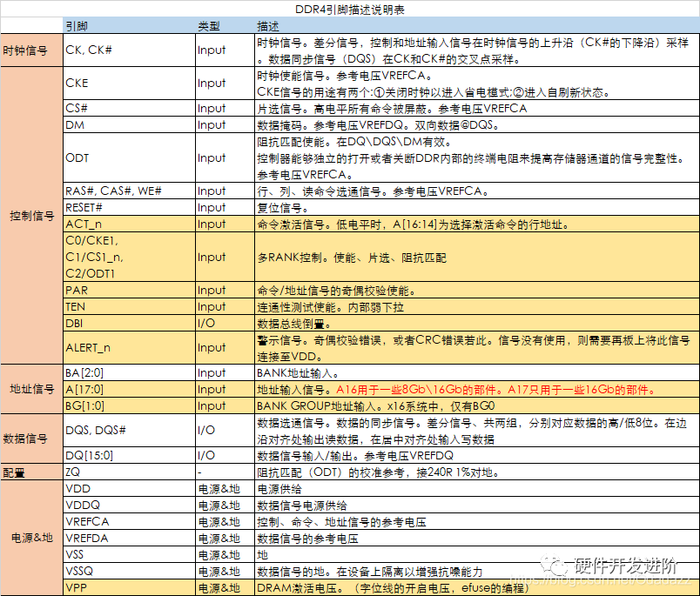The height and width of the screenshot is (596, 700).
Task: Click the 'I/O' type cell for DQ[15:0]
Action: click(x=225, y=455)
